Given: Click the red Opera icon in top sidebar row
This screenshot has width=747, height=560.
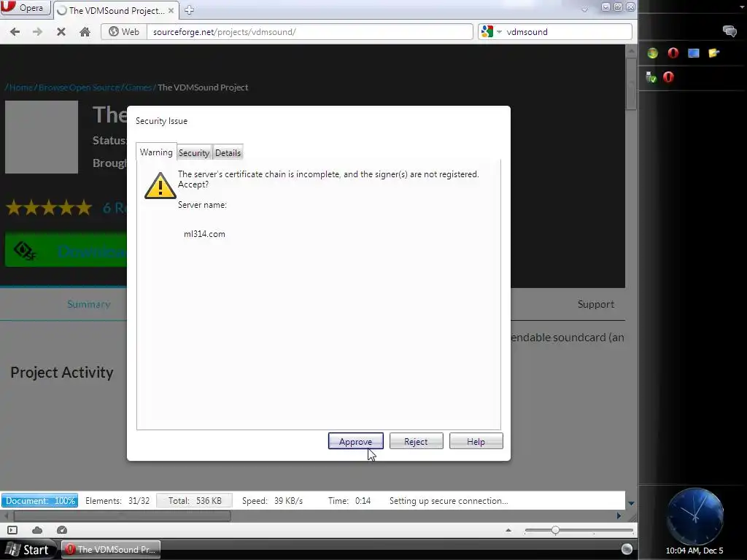Looking at the screenshot, I should coord(673,52).
